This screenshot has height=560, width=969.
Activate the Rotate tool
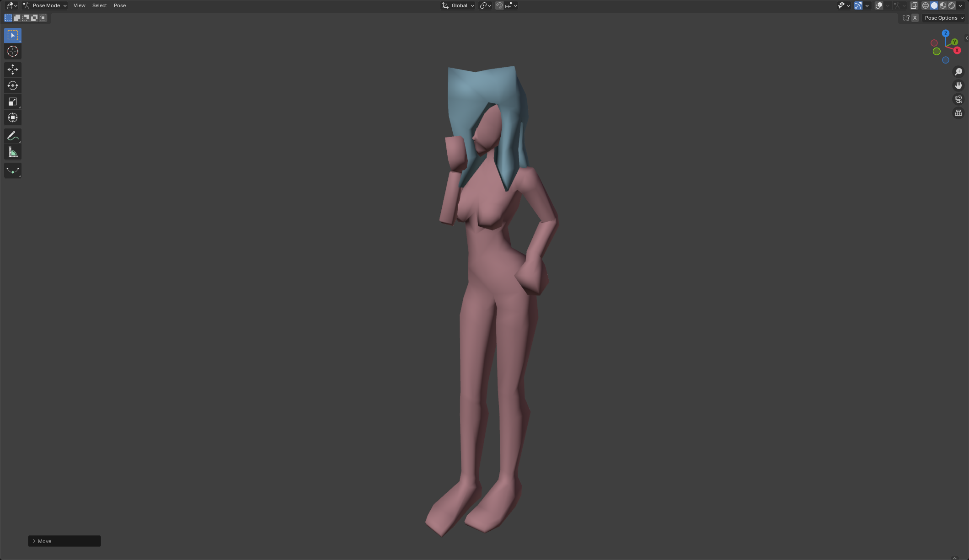tap(13, 85)
